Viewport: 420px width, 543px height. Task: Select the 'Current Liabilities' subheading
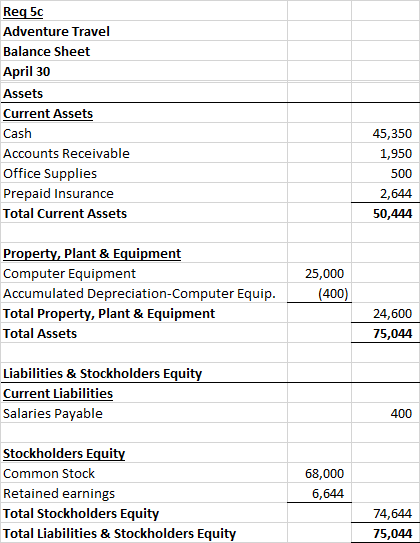tap(58, 394)
